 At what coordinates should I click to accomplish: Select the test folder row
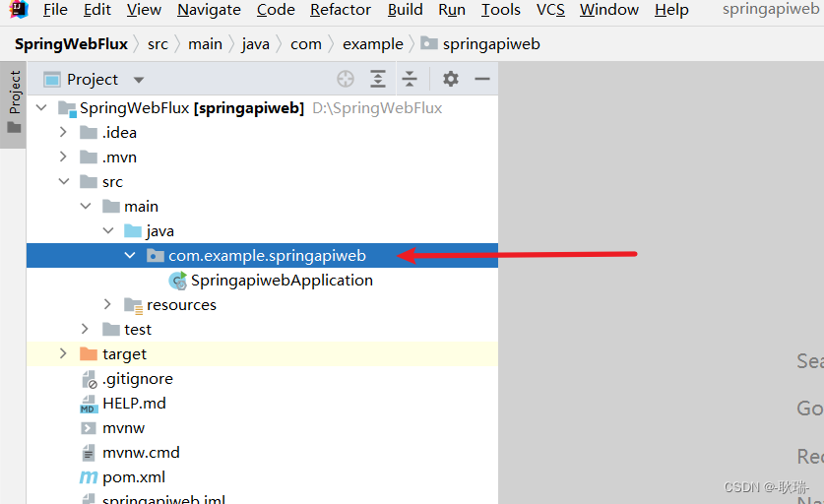point(262,330)
